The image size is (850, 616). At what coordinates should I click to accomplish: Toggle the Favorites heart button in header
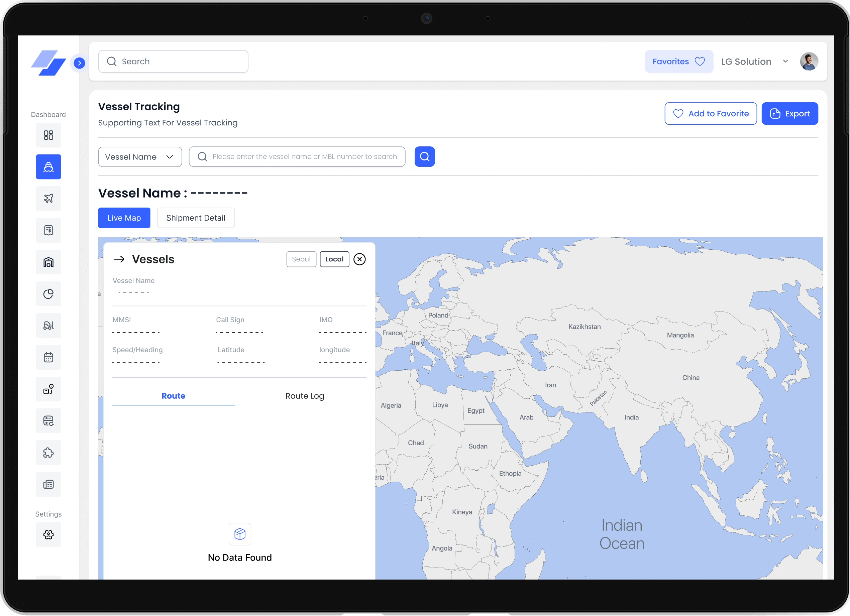(x=678, y=61)
